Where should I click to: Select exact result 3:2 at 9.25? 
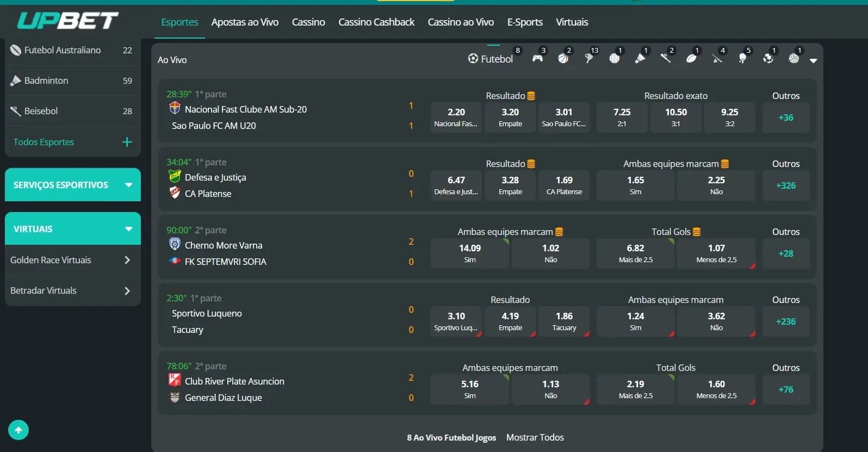pos(730,117)
